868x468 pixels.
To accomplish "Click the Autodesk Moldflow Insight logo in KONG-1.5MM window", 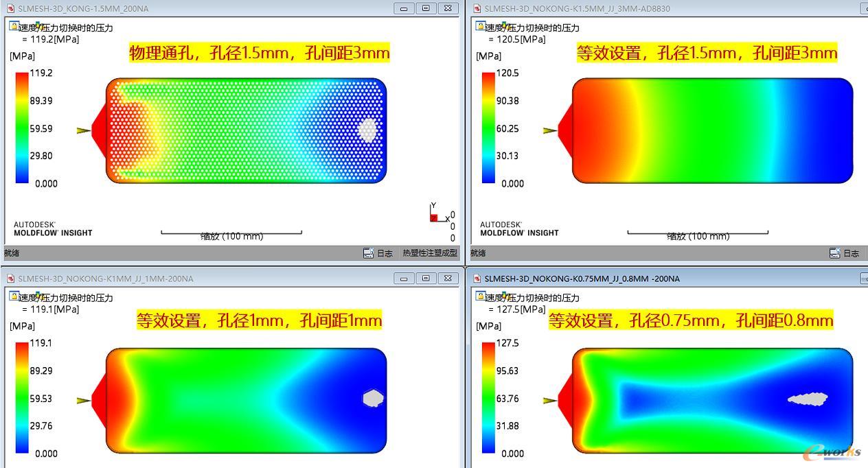I will (53, 229).
